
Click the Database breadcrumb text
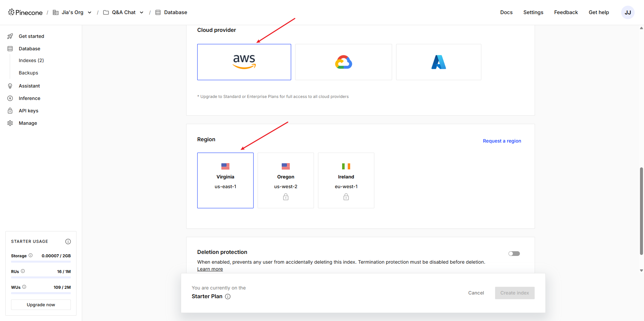[x=176, y=12]
